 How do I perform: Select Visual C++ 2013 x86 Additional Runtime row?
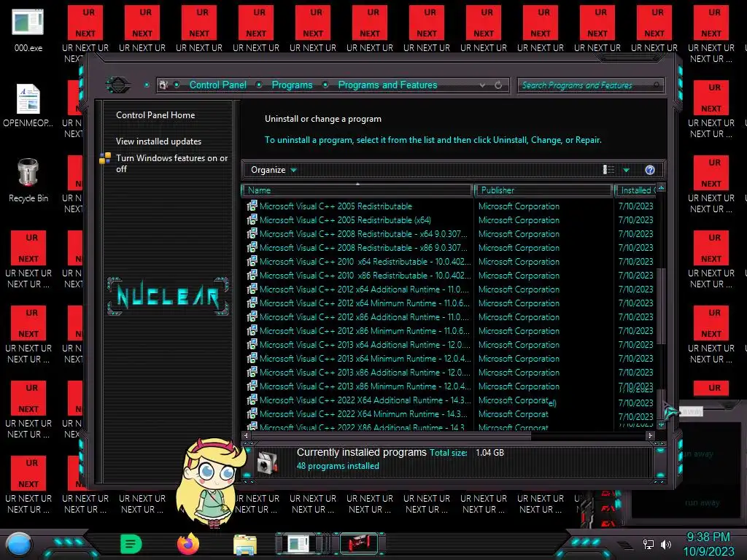pyautogui.click(x=449, y=372)
